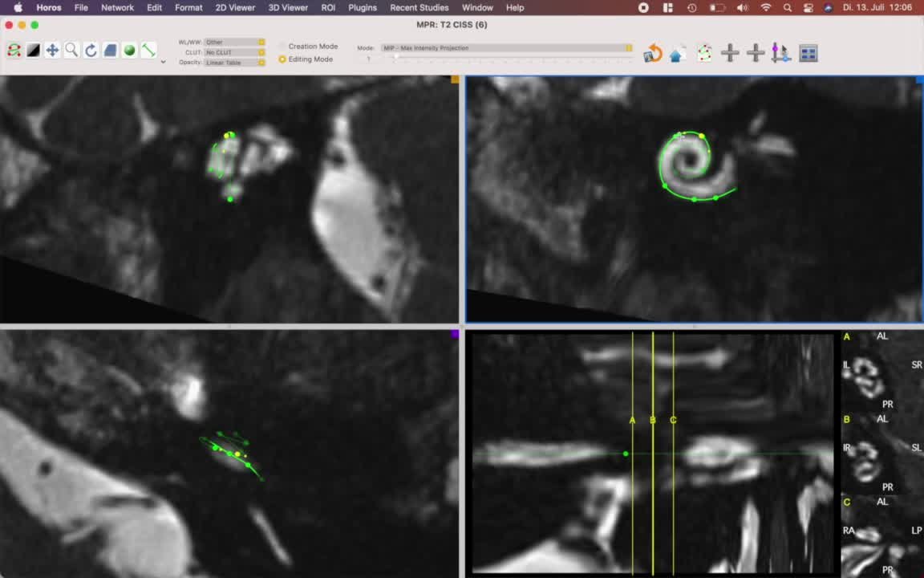Select the curved path tool
The height and width of the screenshot is (578, 924).
14,51
